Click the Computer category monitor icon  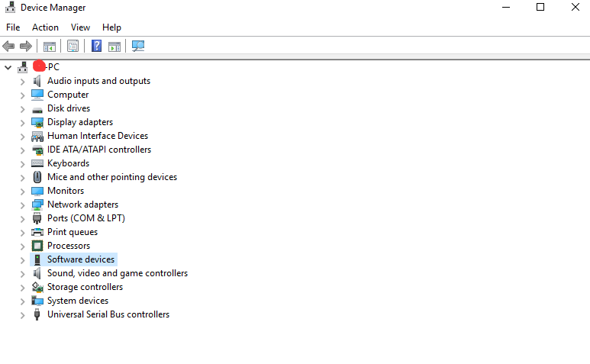(37, 95)
